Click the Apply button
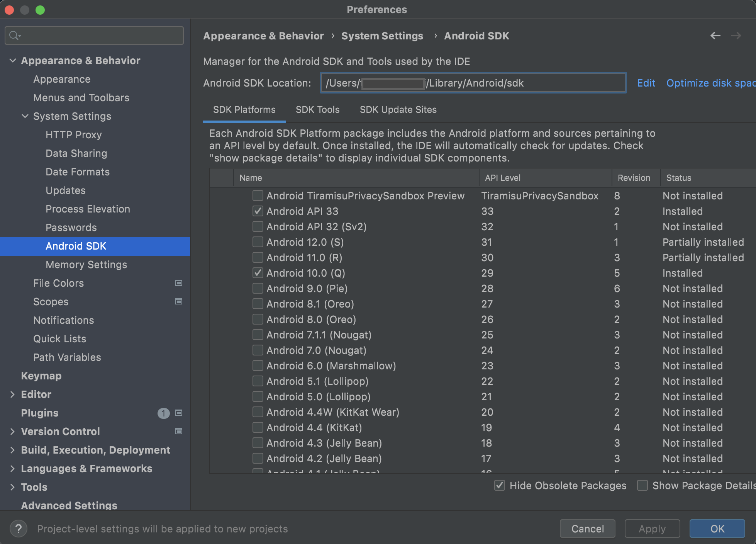The height and width of the screenshot is (544, 756). (652, 529)
